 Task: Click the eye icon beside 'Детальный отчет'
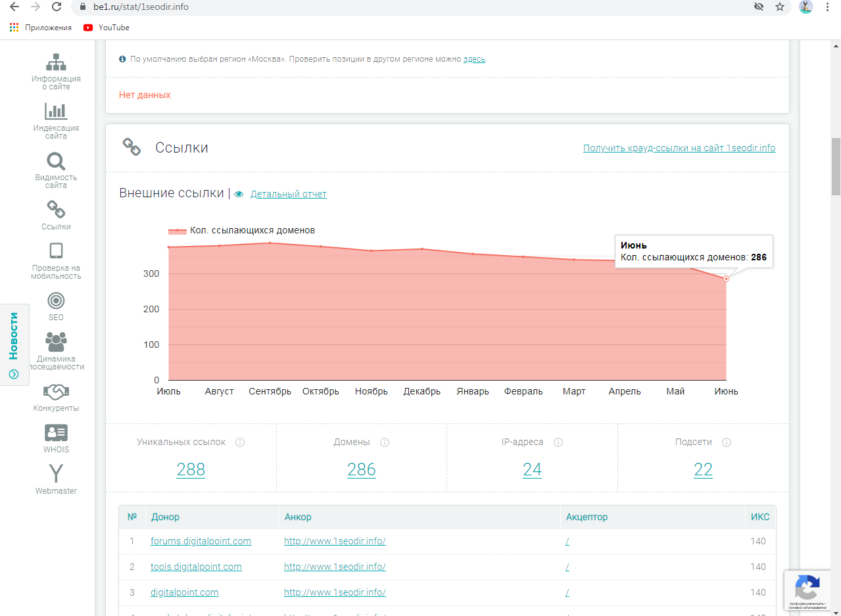tap(239, 194)
